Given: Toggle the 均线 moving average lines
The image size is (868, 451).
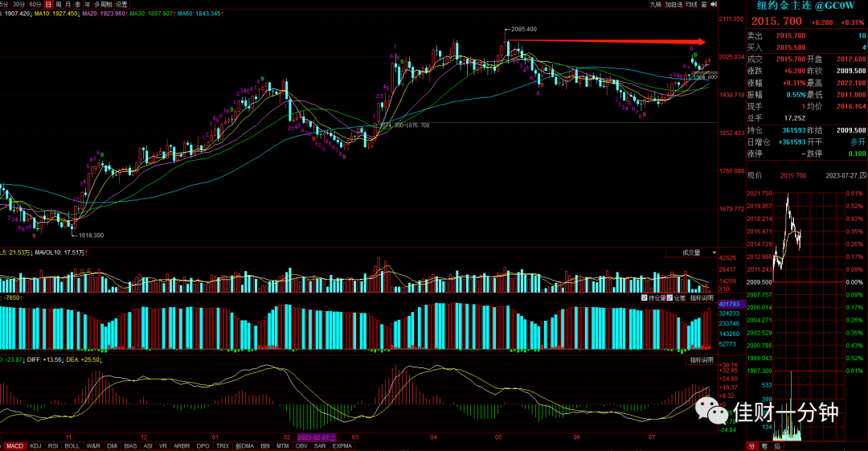Looking at the screenshot, I should (691, 5).
